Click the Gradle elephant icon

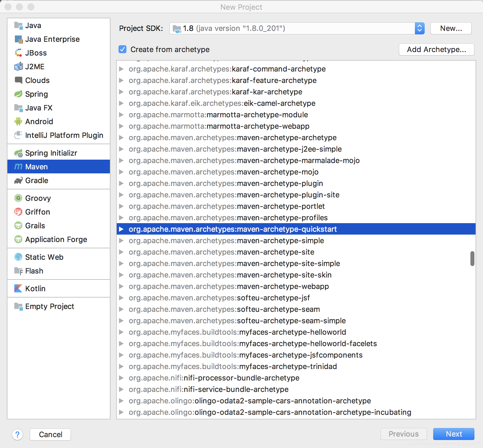click(18, 181)
